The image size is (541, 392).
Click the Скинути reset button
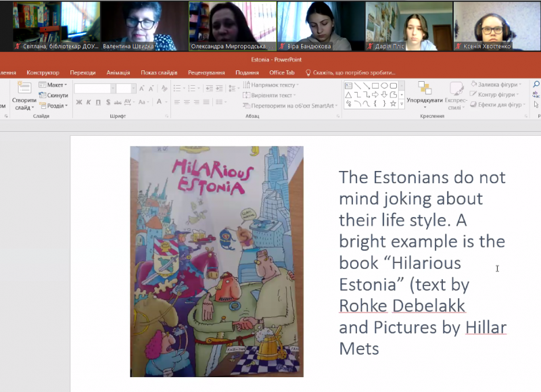coord(53,95)
